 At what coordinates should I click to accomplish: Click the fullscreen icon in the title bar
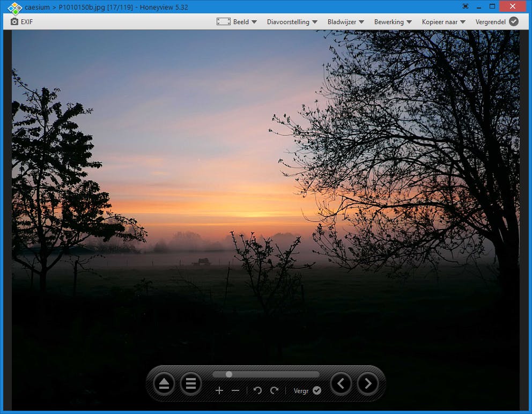(x=465, y=7)
